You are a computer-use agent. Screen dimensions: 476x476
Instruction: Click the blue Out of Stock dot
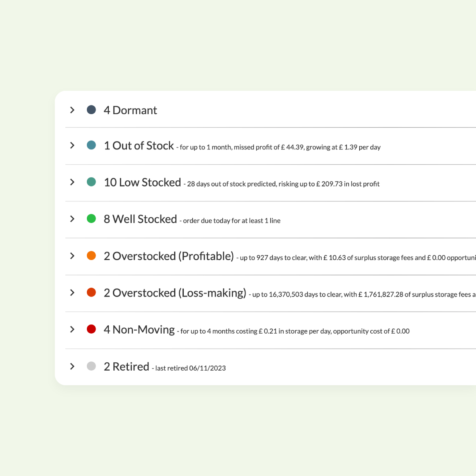tap(91, 145)
